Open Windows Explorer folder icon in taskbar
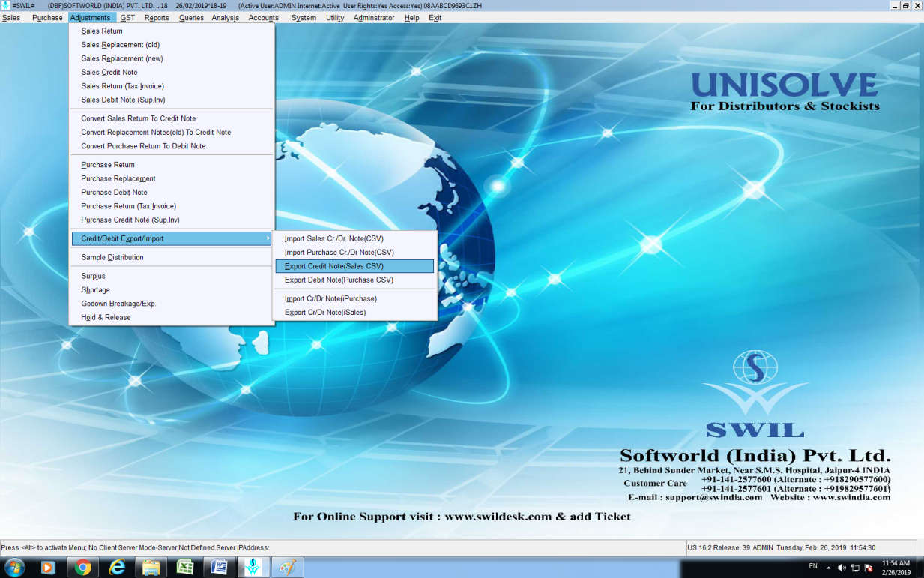 click(151, 568)
